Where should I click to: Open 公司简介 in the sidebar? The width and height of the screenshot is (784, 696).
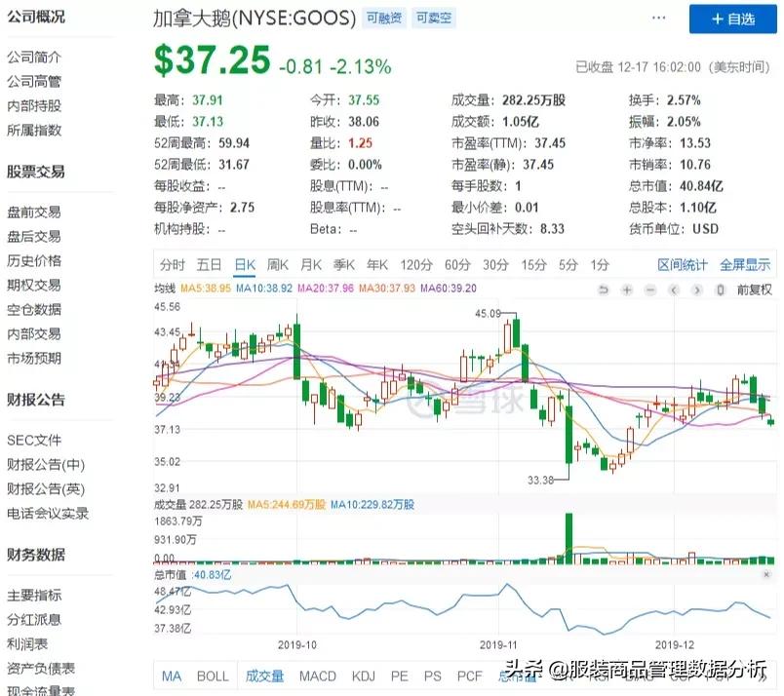34,58
